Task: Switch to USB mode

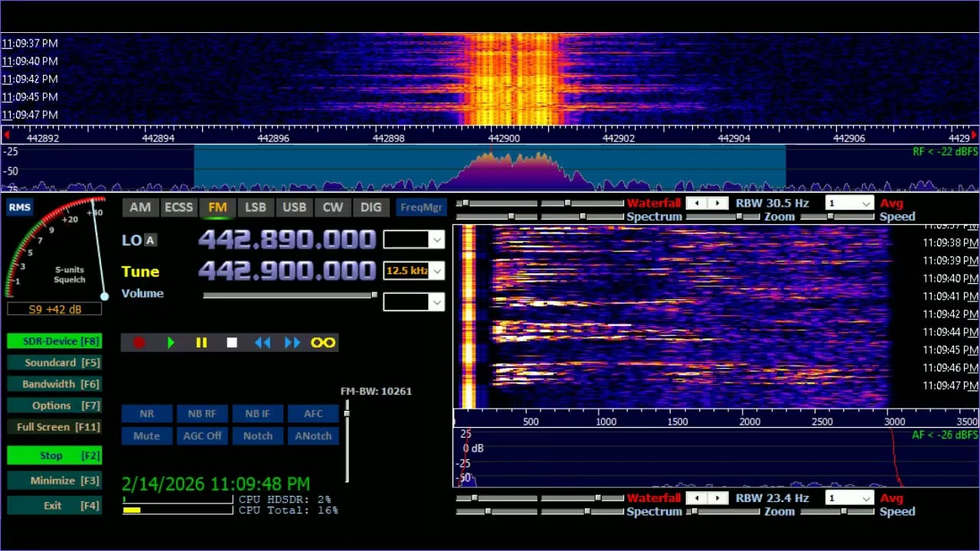Action: [294, 207]
